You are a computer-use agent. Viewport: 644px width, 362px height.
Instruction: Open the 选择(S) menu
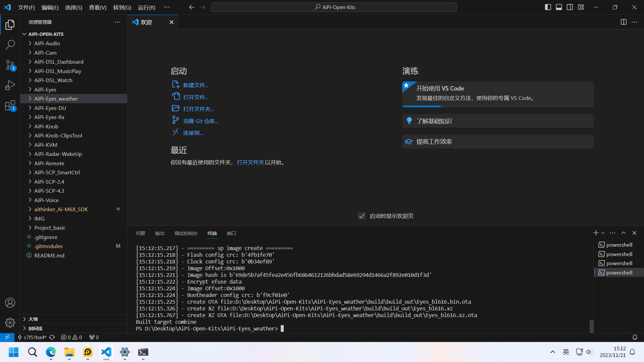click(73, 7)
